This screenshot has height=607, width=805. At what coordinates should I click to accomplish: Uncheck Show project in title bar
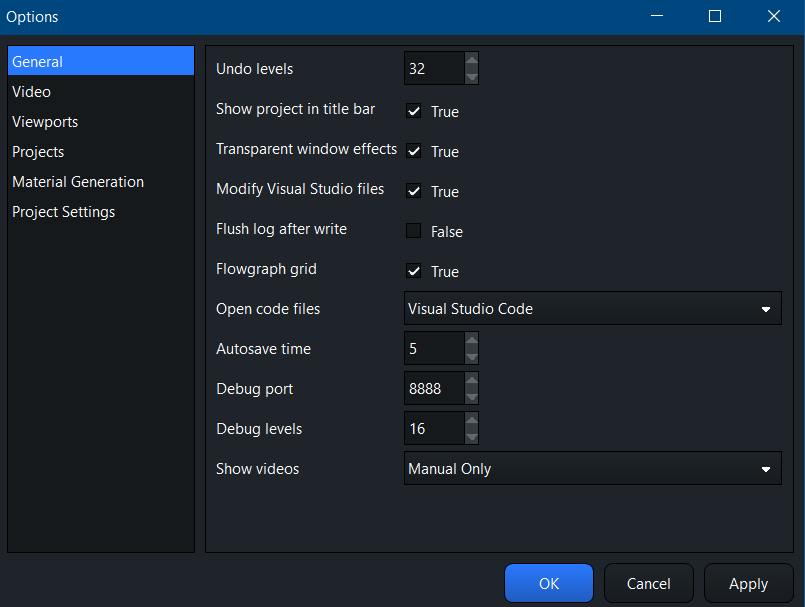coord(413,111)
